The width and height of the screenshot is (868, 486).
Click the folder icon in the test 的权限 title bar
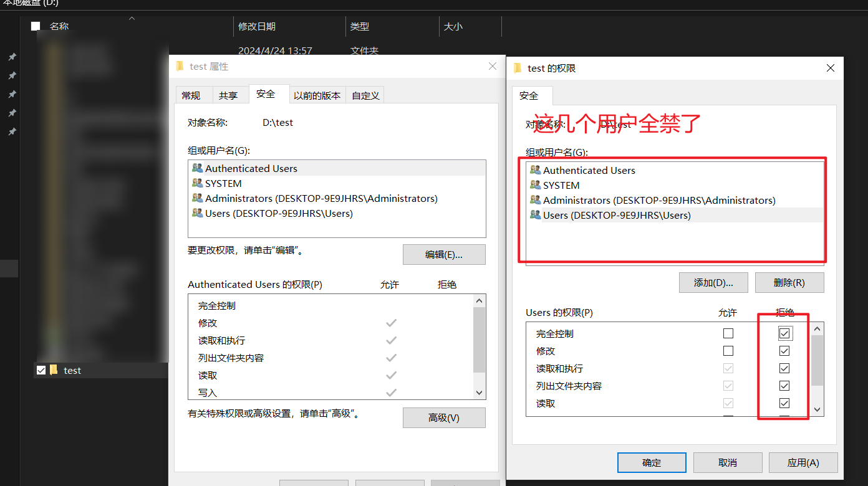coord(518,68)
